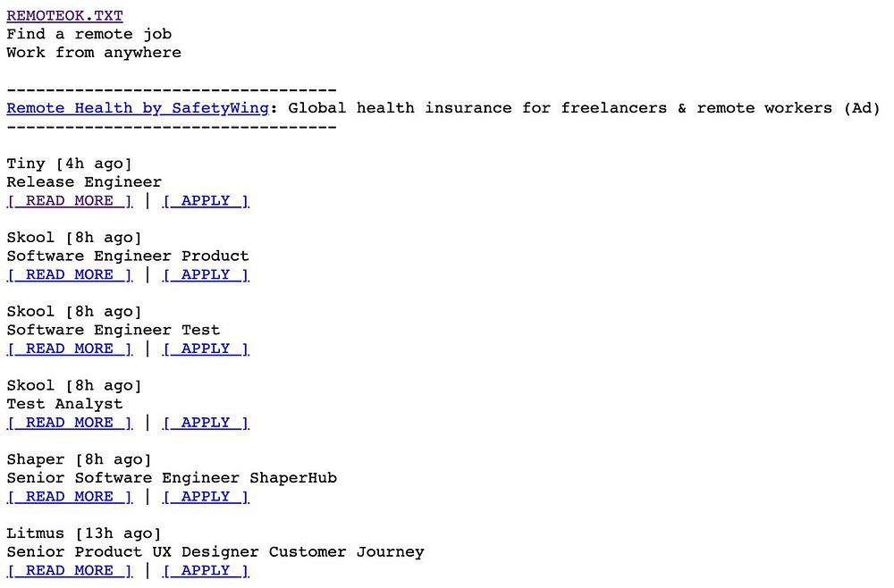Image resolution: width=894 pixels, height=588 pixels.
Task: Apply to Senior Software Engineer ShaperHub
Action: [x=206, y=497]
